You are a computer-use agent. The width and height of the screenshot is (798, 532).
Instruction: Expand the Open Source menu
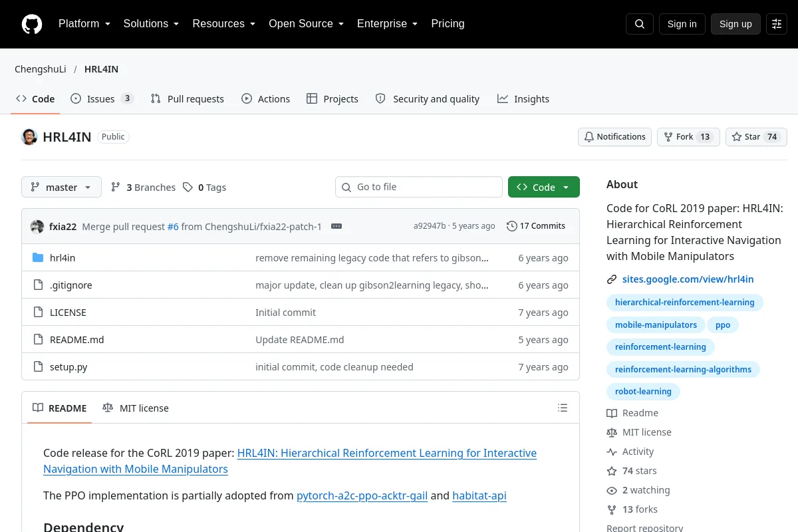click(306, 24)
